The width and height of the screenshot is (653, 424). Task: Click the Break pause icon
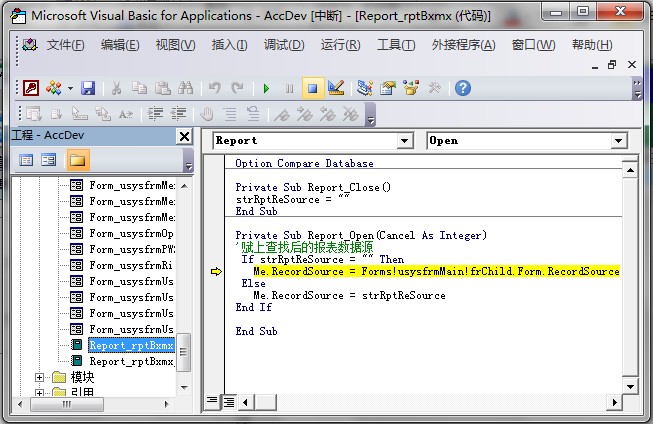click(x=289, y=88)
